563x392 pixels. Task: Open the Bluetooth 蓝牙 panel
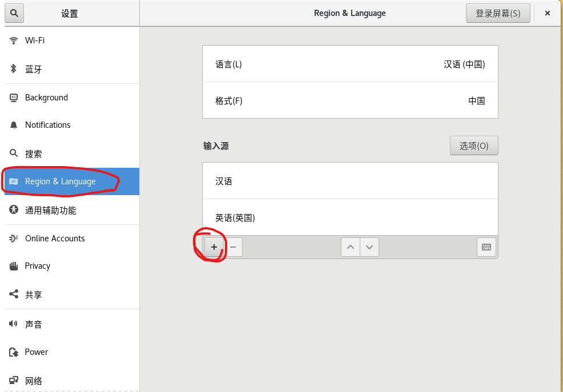click(72, 69)
